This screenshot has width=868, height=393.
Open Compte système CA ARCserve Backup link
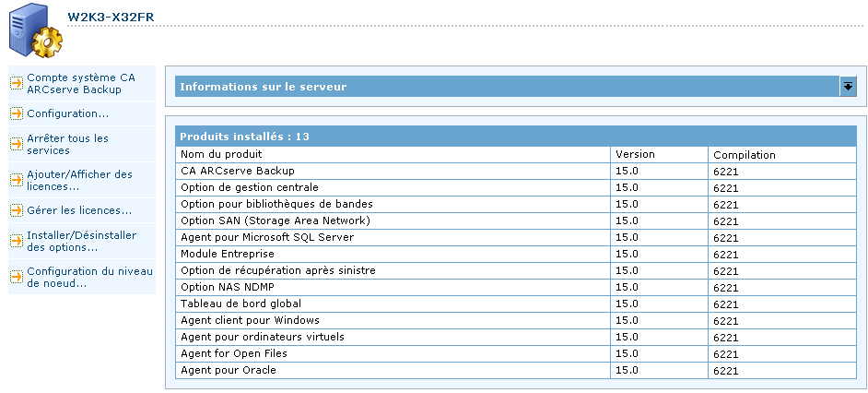click(x=75, y=84)
